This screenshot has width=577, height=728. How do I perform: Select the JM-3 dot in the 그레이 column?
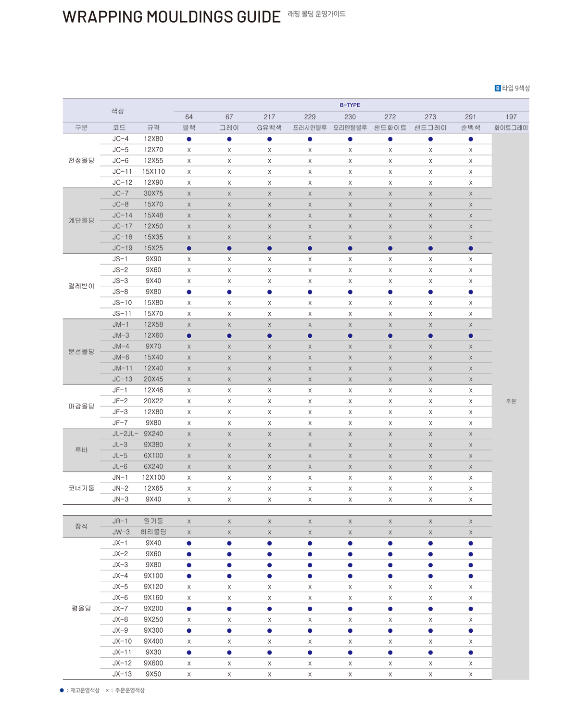click(229, 336)
